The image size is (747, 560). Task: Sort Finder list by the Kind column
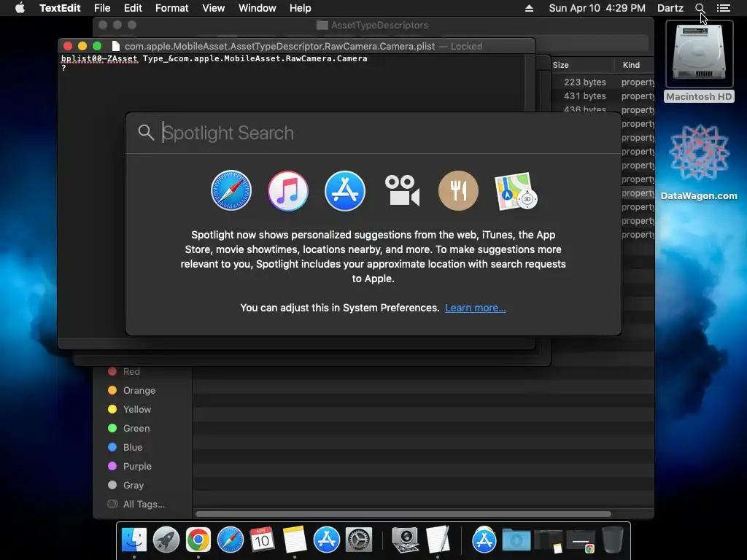pyautogui.click(x=631, y=65)
